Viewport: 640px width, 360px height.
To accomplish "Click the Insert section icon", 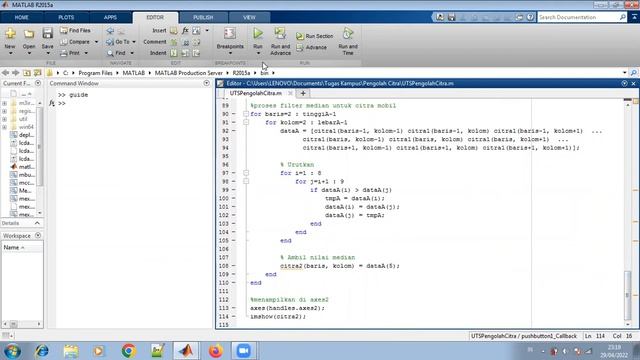I will [174, 31].
